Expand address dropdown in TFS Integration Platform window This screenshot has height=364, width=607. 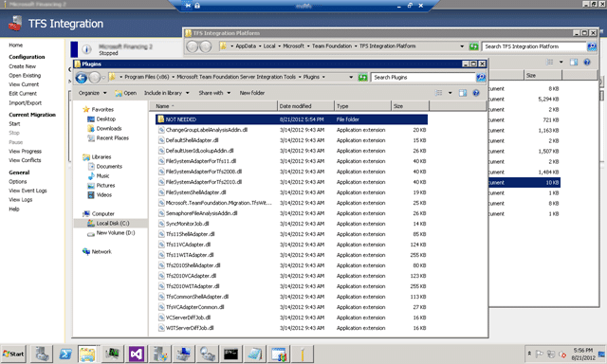(x=462, y=46)
